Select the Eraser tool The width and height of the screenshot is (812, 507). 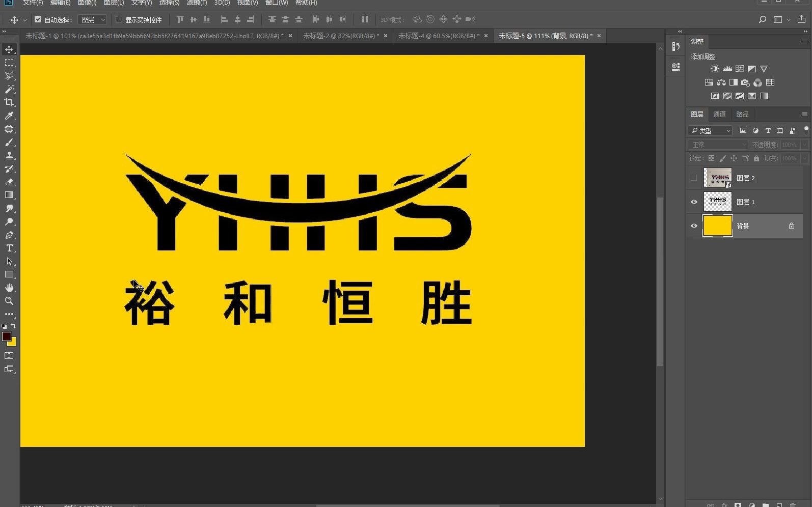tap(9, 182)
